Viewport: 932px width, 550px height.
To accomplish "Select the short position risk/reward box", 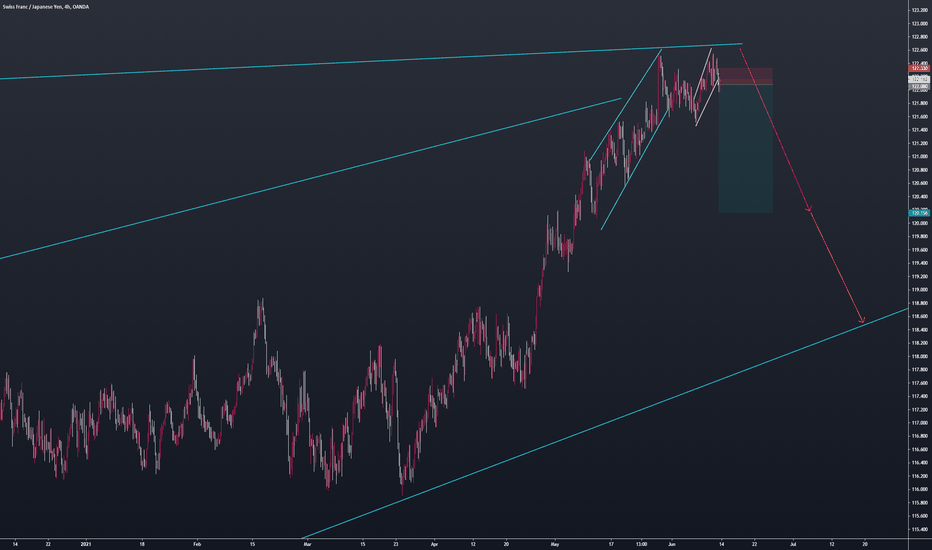I will coord(745,140).
